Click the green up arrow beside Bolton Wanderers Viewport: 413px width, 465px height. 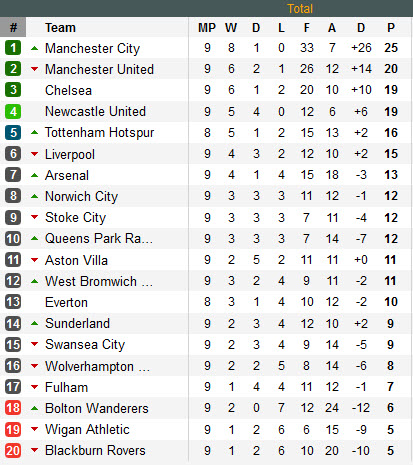tap(34, 408)
